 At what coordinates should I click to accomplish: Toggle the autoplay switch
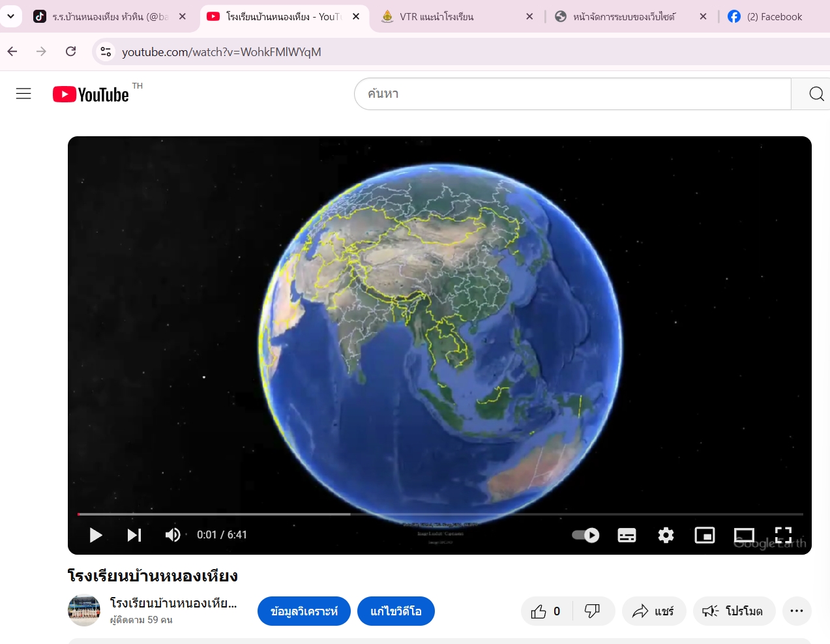(585, 535)
